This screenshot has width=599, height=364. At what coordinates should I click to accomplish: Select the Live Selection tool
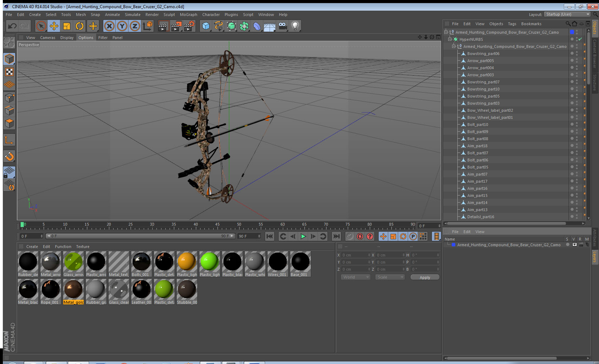[x=41, y=26]
